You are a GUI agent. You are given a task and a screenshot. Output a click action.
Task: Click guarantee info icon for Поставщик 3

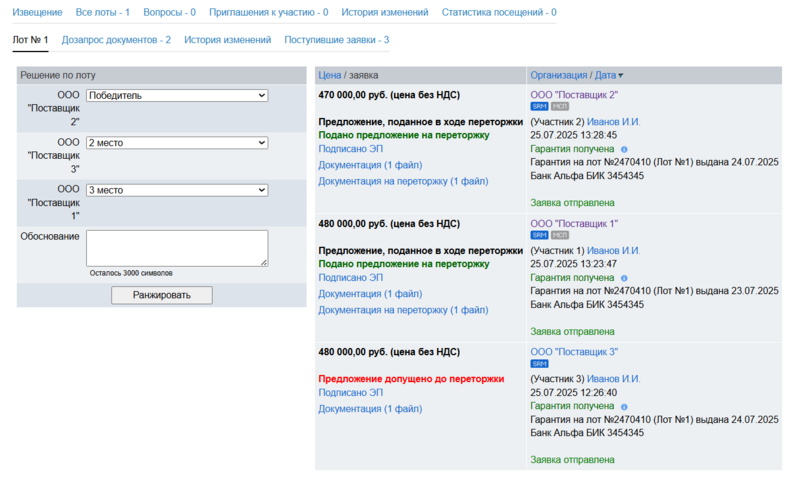[624, 406]
